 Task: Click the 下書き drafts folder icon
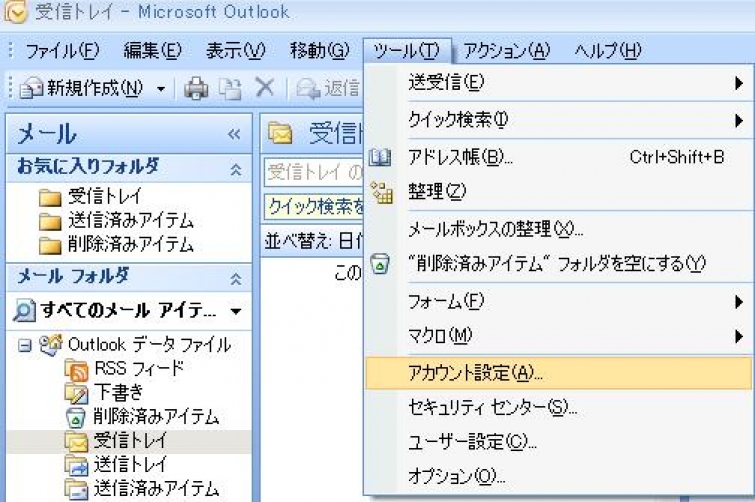tap(77, 393)
